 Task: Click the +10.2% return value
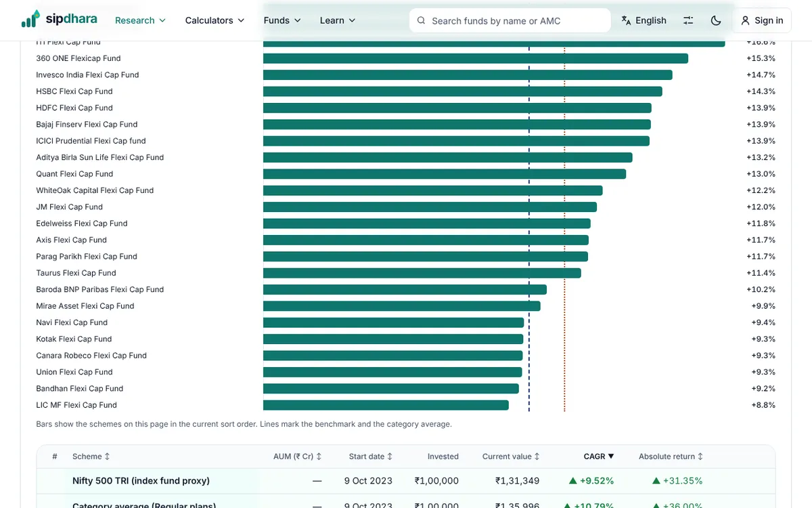761,289
